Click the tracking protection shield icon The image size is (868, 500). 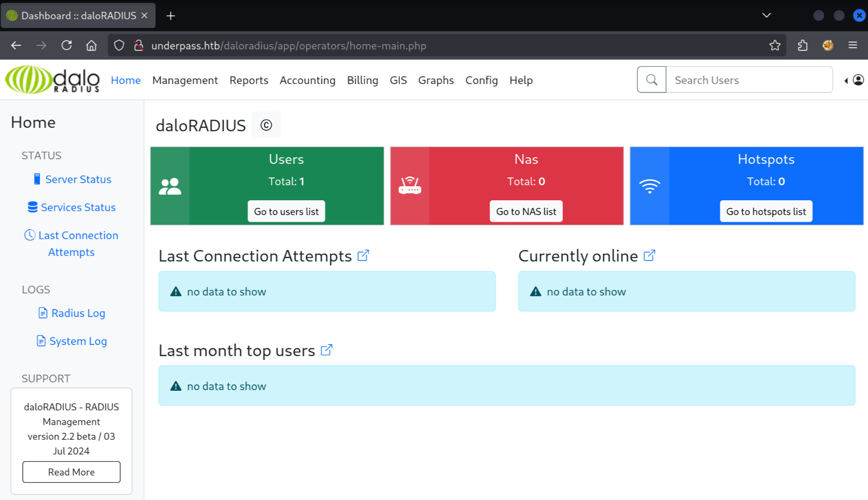[x=119, y=45]
